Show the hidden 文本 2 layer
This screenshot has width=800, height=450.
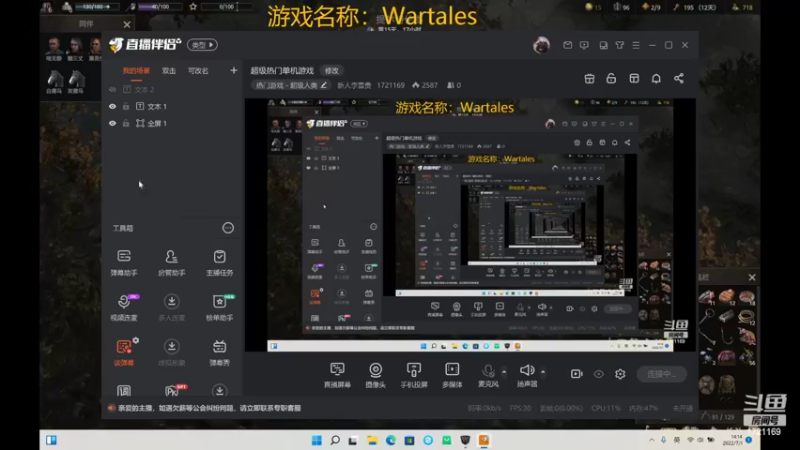coord(112,90)
